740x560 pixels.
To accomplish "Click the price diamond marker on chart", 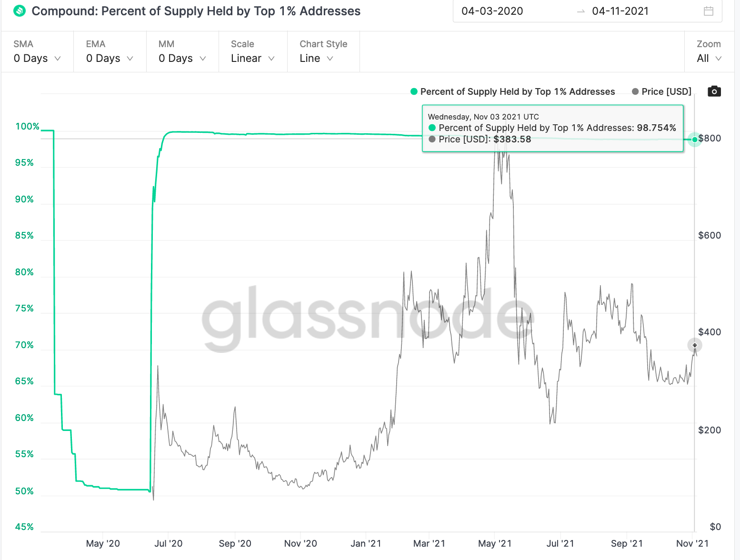I will 695,345.
